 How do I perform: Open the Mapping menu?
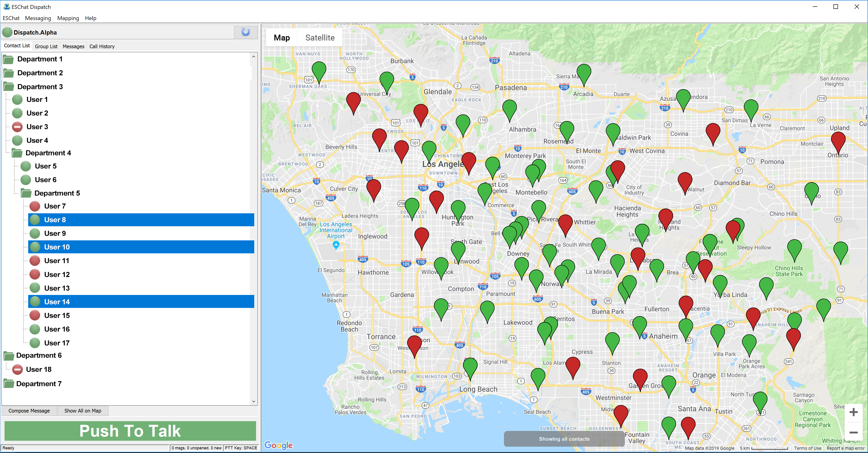point(68,18)
